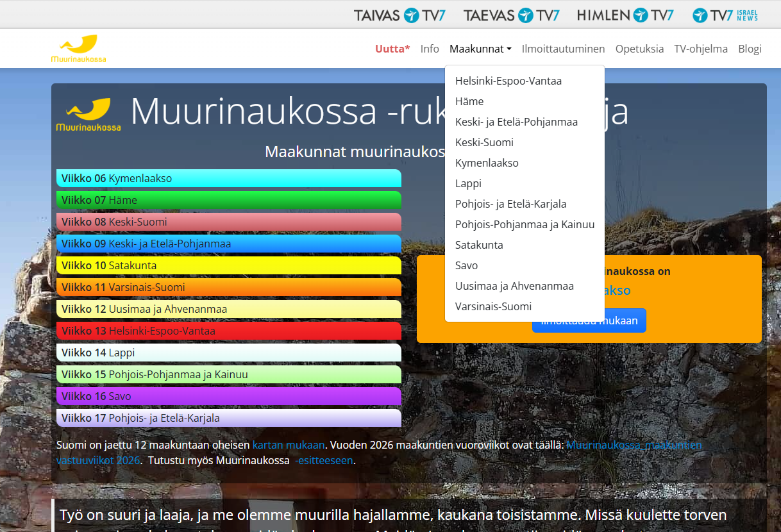Collapse the Maakunnat dropdown menu
Image resolution: width=781 pixels, height=532 pixels.
coord(480,48)
